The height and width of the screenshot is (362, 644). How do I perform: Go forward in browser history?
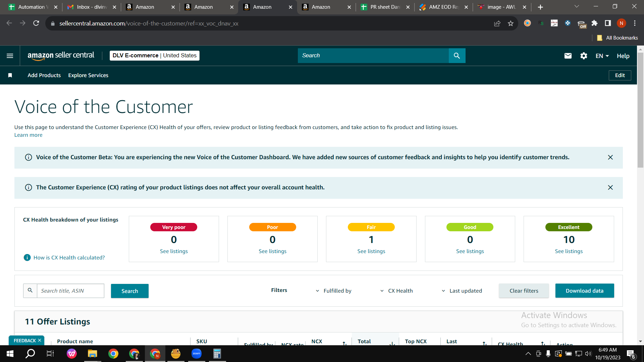[x=22, y=23]
